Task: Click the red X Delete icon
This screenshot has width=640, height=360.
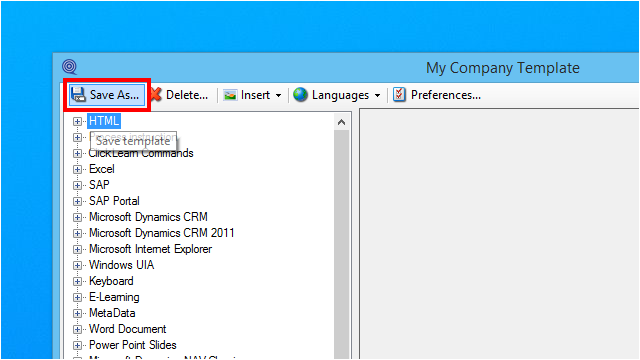Action: click(156, 95)
